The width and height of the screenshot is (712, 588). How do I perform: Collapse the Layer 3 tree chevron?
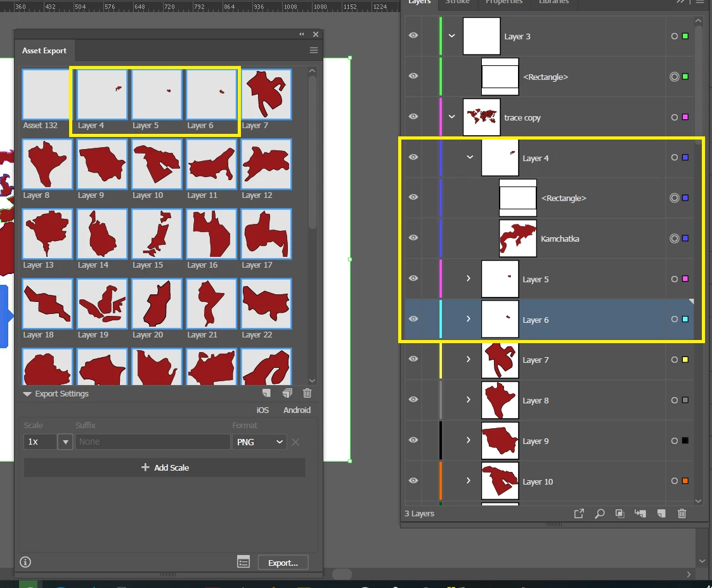tap(452, 36)
